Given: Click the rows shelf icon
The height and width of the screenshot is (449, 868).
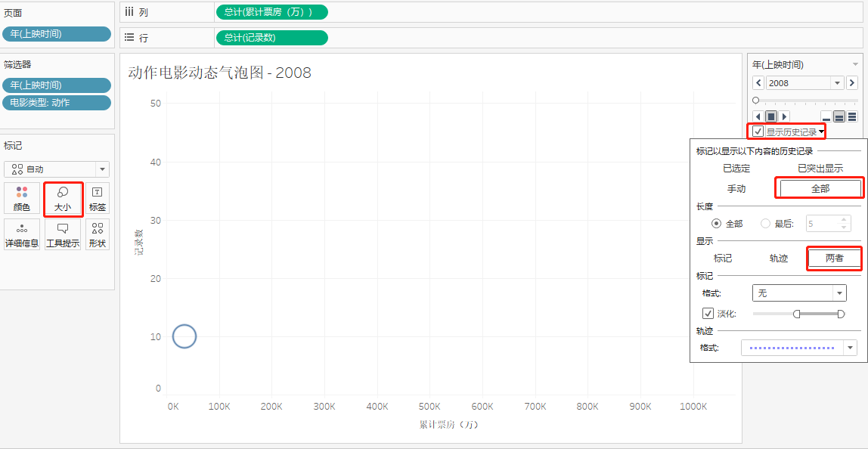Looking at the screenshot, I should (x=129, y=38).
